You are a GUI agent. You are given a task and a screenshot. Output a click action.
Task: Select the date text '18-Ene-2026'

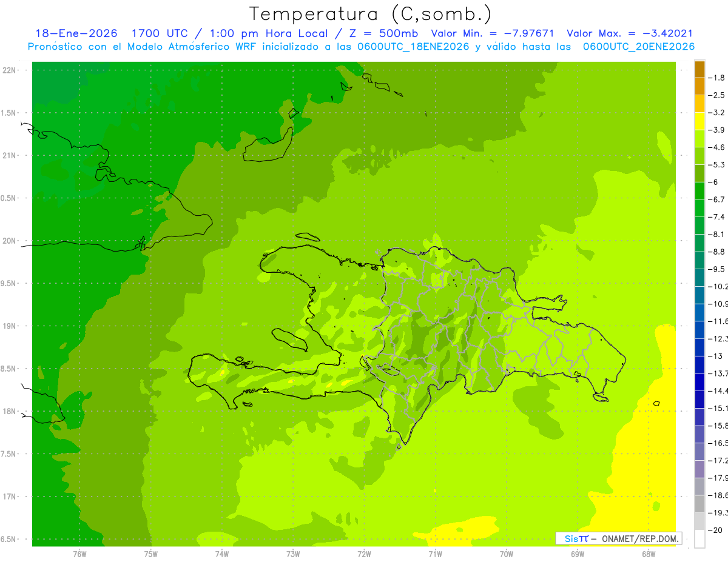[76, 34]
